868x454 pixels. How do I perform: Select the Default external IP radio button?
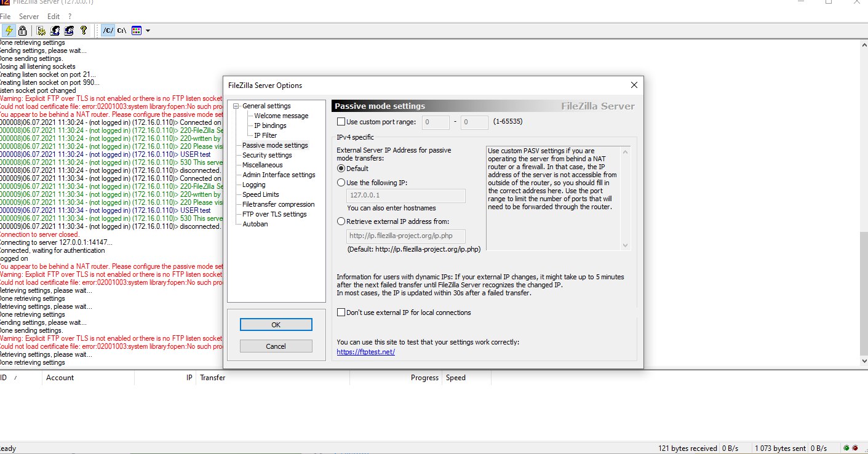click(341, 169)
